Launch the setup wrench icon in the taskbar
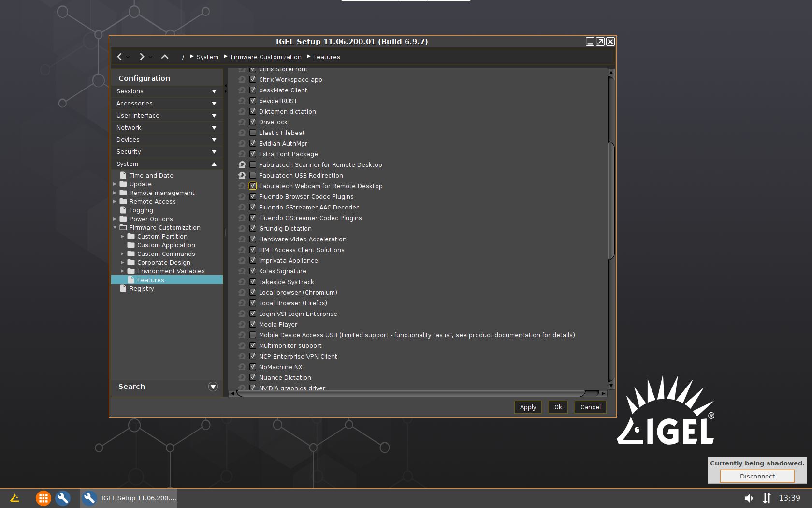The height and width of the screenshot is (508, 812). point(63,498)
